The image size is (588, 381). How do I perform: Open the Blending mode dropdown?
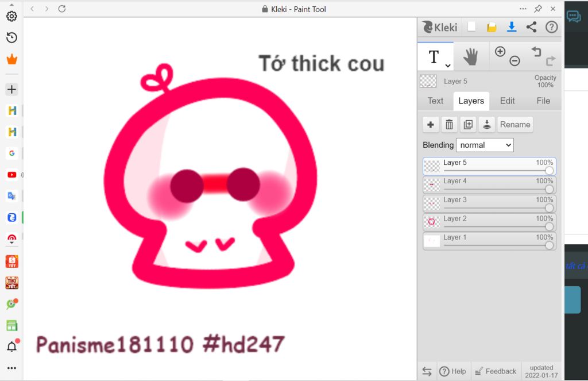click(485, 145)
